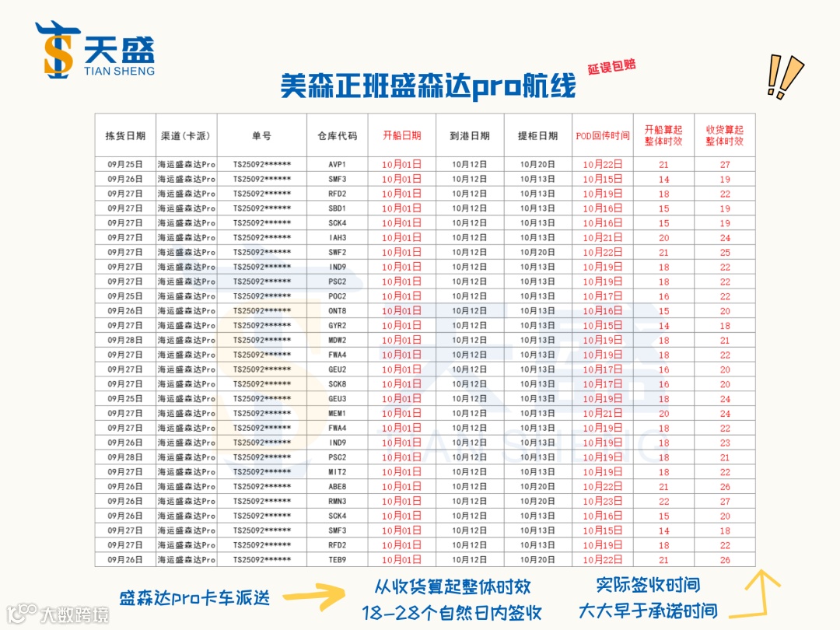The height and width of the screenshot is (630, 840).
Task: Select the 开船日期 column header
Action: [402, 135]
